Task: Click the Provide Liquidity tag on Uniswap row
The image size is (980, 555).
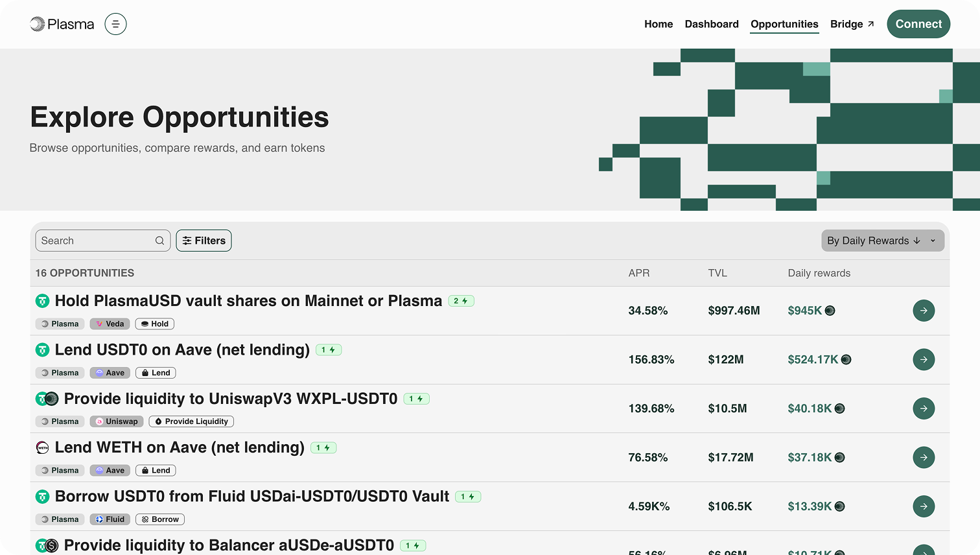Action: point(191,421)
